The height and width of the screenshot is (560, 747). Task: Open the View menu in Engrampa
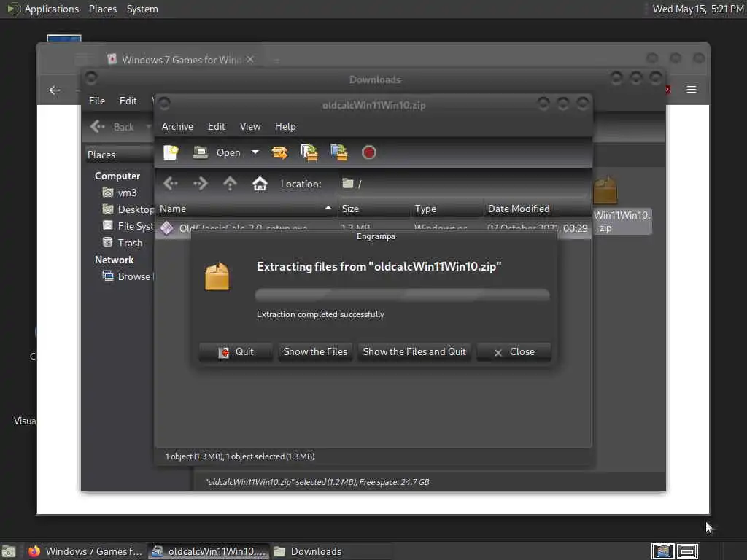point(250,126)
